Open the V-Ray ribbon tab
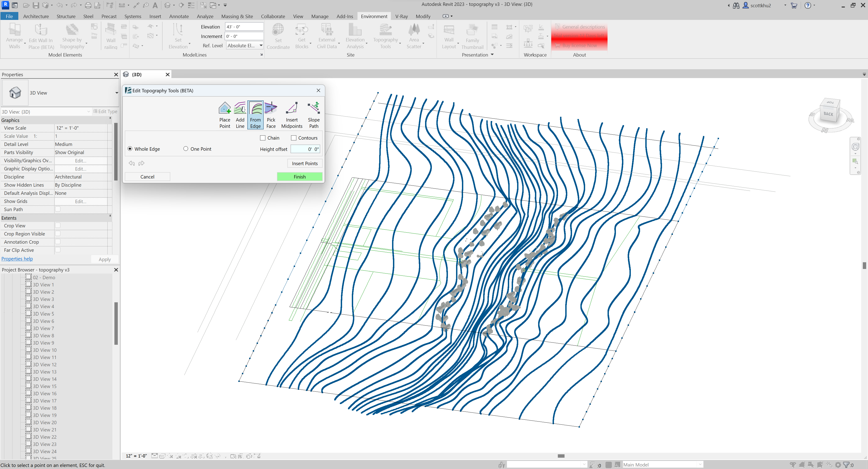Image resolution: width=868 pixels, height=469 pixels. pyautogui.click(x=401, y=16)
